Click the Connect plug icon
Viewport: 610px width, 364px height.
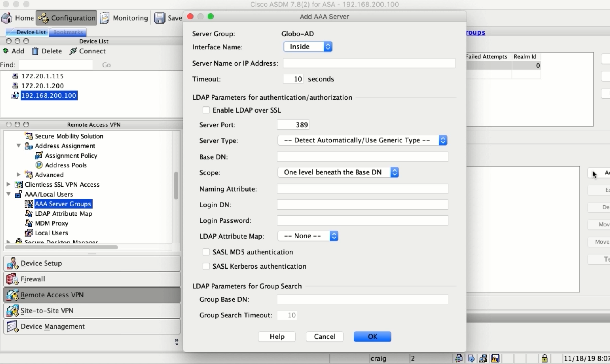pyautogui.click(x=73, y=51)
